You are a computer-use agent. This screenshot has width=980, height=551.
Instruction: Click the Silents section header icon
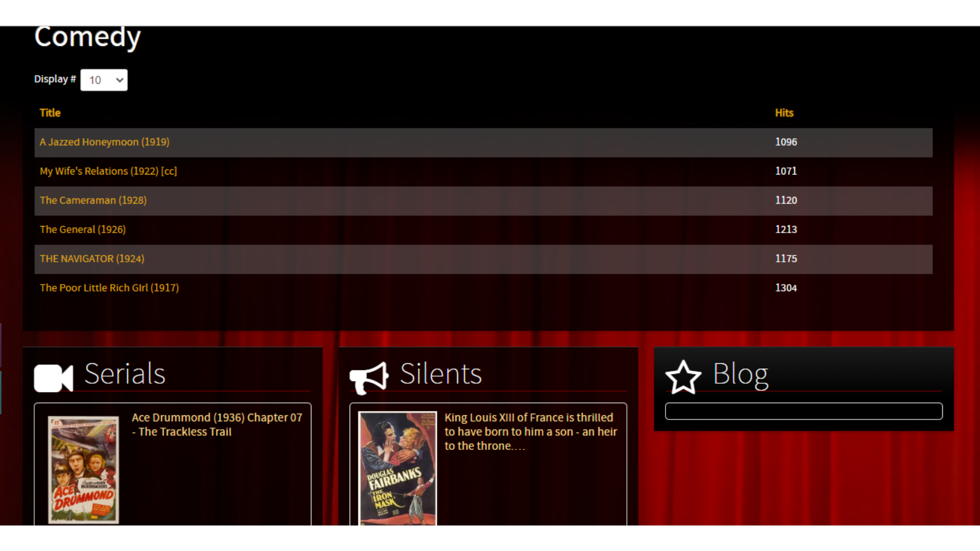[369, 375]
